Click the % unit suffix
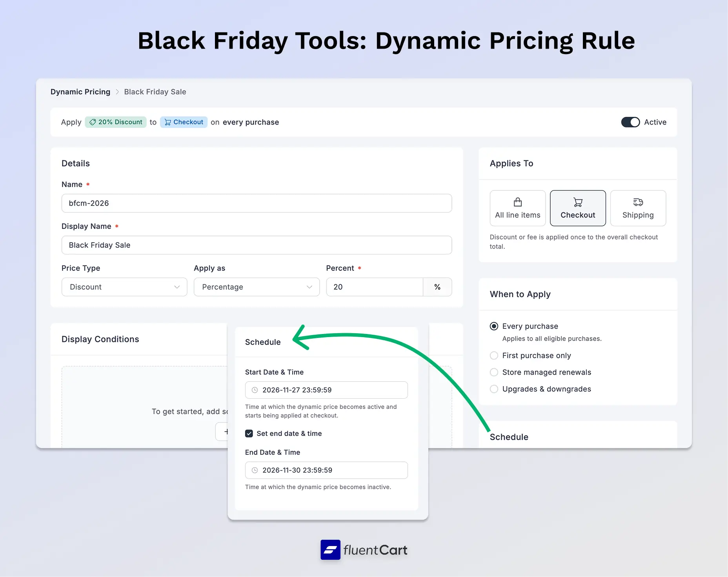The image size is (728, 577). [437, 287]
